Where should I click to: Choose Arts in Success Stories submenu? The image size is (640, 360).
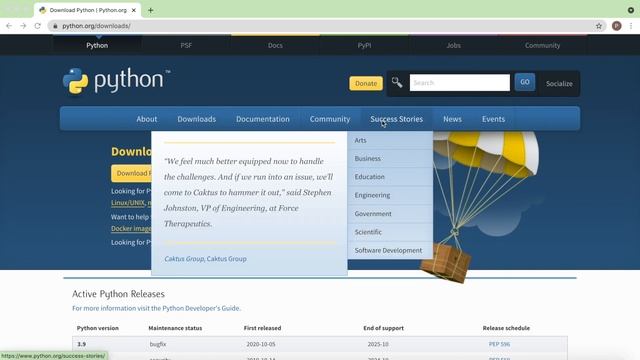[x=390, y=140]
